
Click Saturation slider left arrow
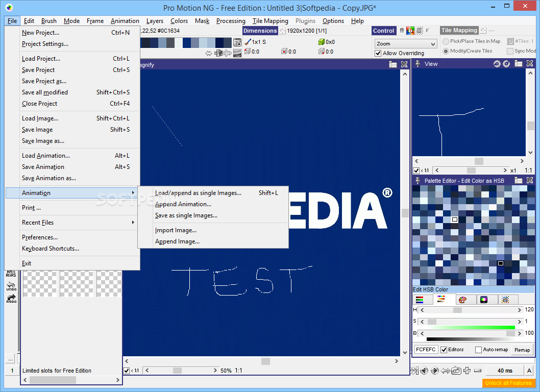coord(422,322)
